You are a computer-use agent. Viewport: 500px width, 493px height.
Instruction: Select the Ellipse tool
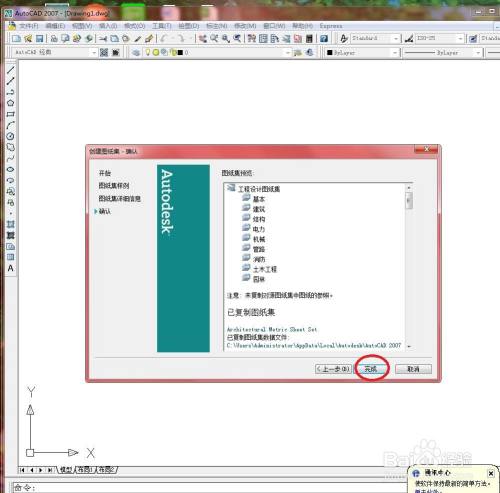[11, 169]
